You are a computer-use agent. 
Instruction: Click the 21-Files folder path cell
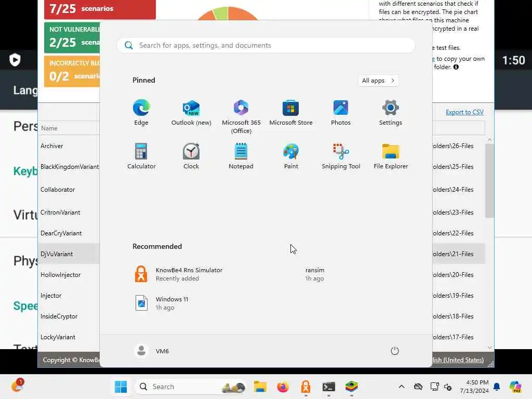tap(453, 254)
